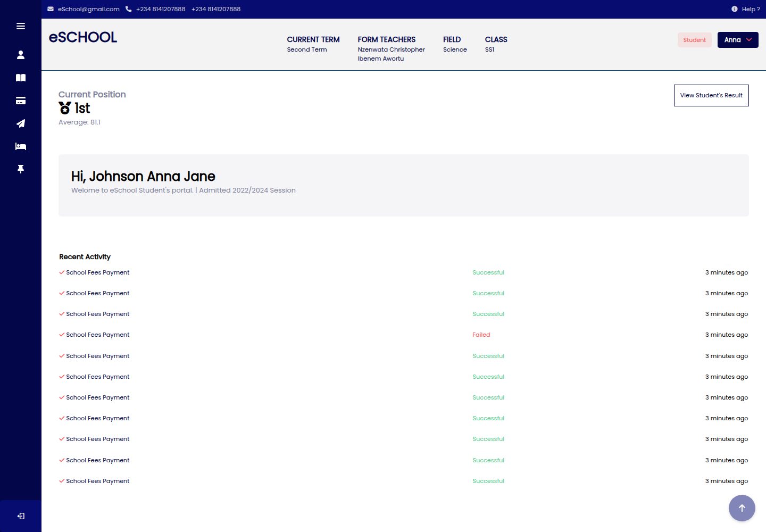Select the paper plane sidebar icon
The height and width of the screenshot is (532, 766).
tap(21, 123)
